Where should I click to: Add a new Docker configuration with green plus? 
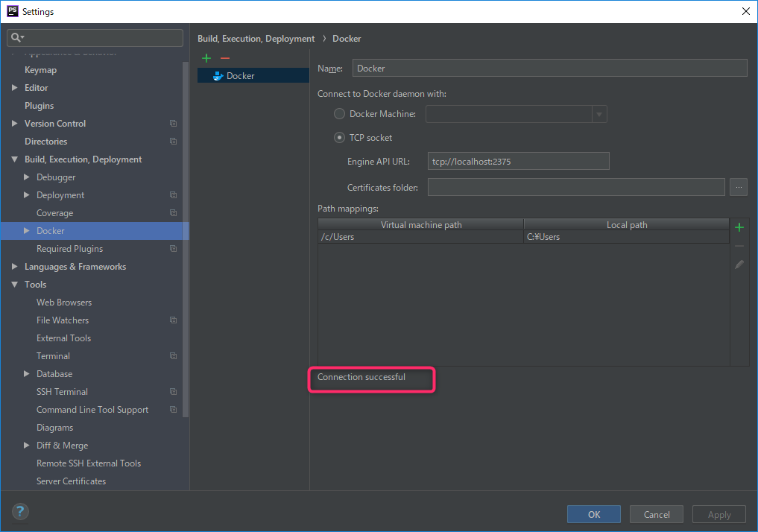(x=206, y=58)
